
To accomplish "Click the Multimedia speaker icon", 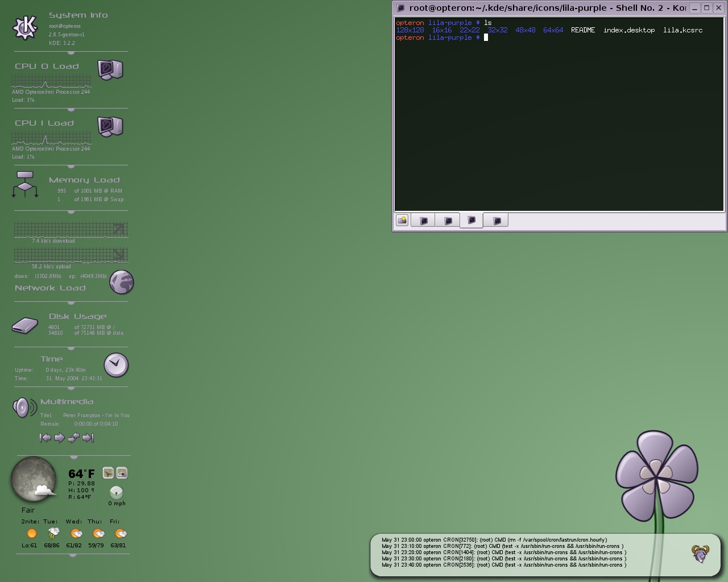I will pos(24,408).
